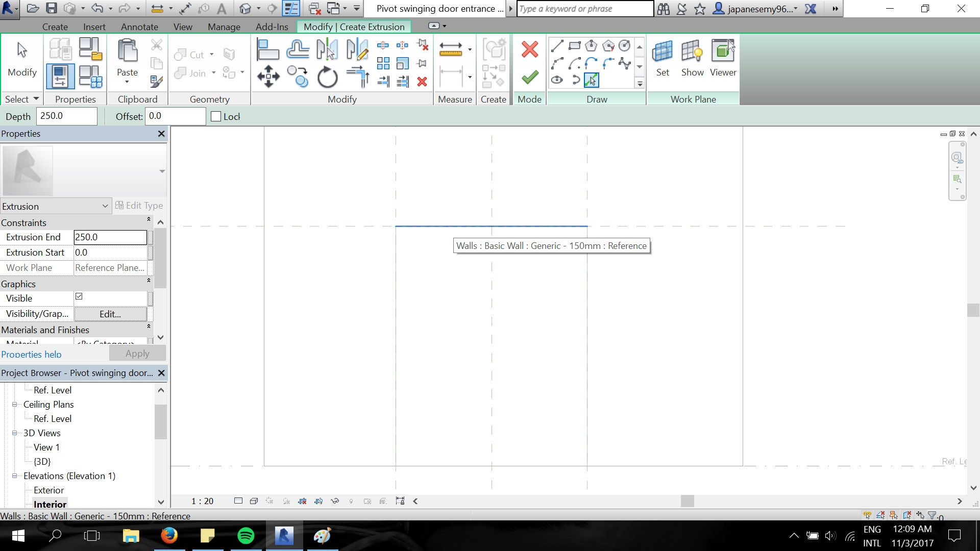Click the Modify button in the Select panel
Screen dimensions: 980x551
point(22,60)
